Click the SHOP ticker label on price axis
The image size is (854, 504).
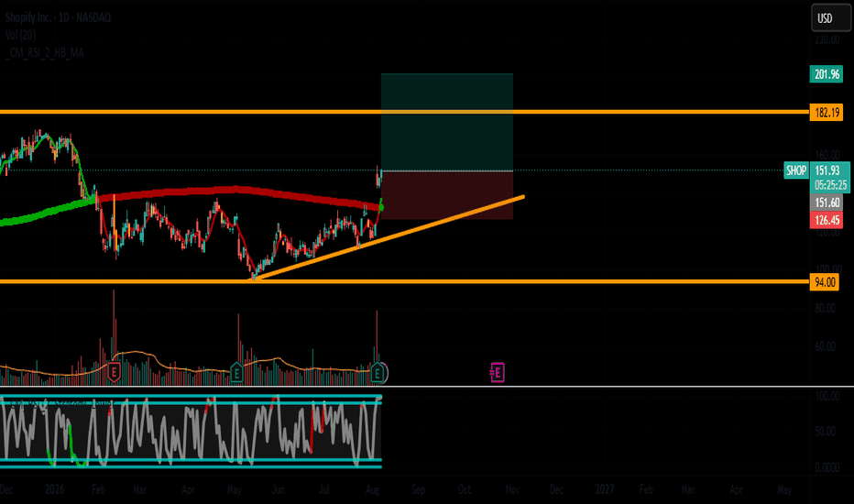(796, 170)
